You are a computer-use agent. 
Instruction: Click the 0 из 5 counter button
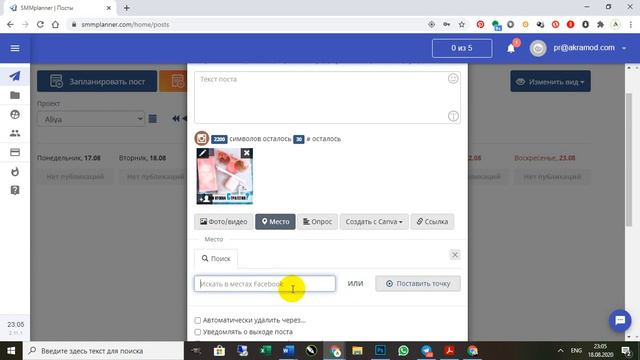462,48
